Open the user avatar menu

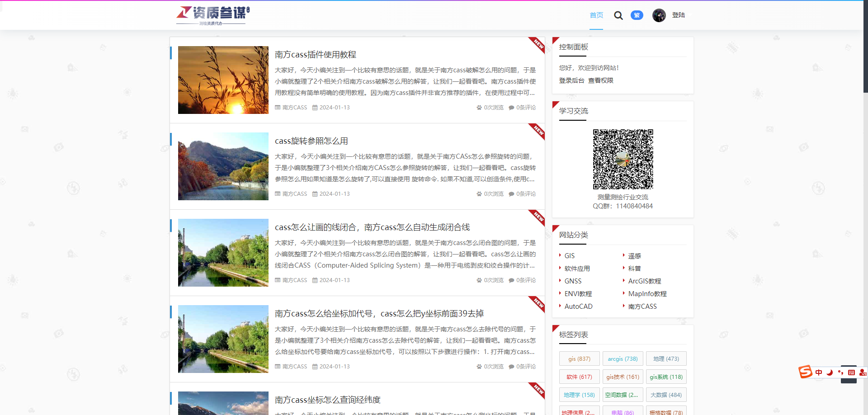pyautogui.click(x=659, y=15)
